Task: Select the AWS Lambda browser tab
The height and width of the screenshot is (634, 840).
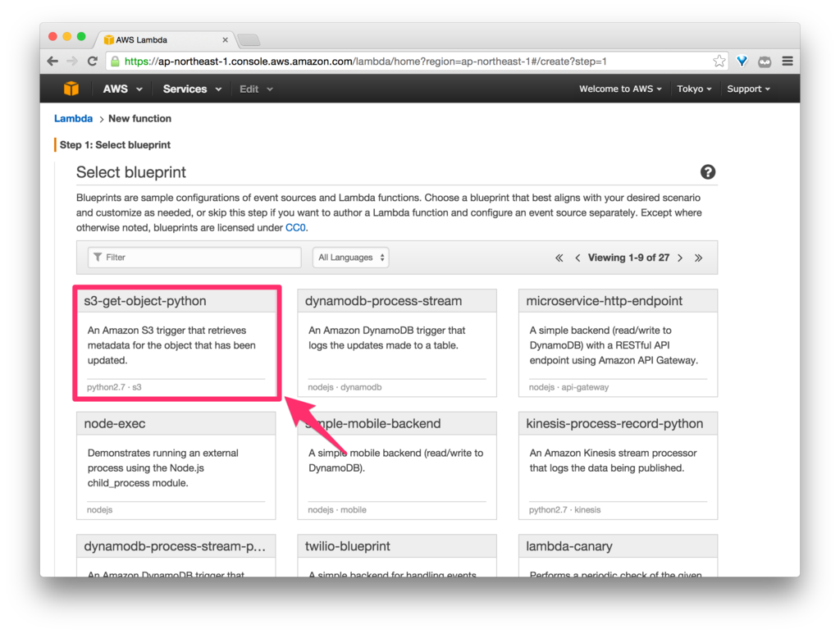Action: tap(166, 39)
